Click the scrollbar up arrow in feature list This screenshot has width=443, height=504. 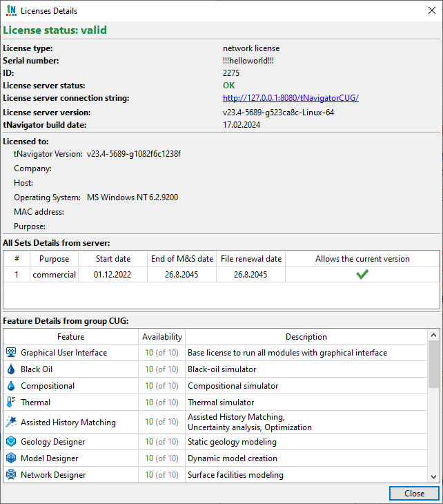(433, 335)
